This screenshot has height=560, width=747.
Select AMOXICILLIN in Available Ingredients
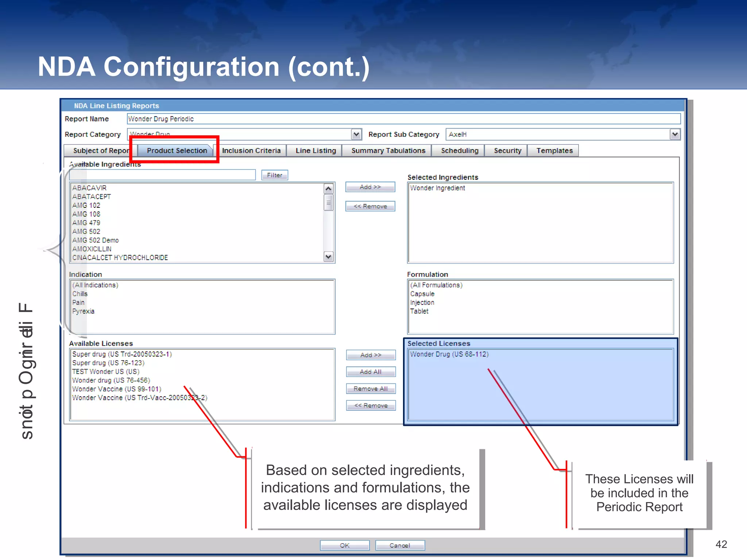tap(92, 249)
